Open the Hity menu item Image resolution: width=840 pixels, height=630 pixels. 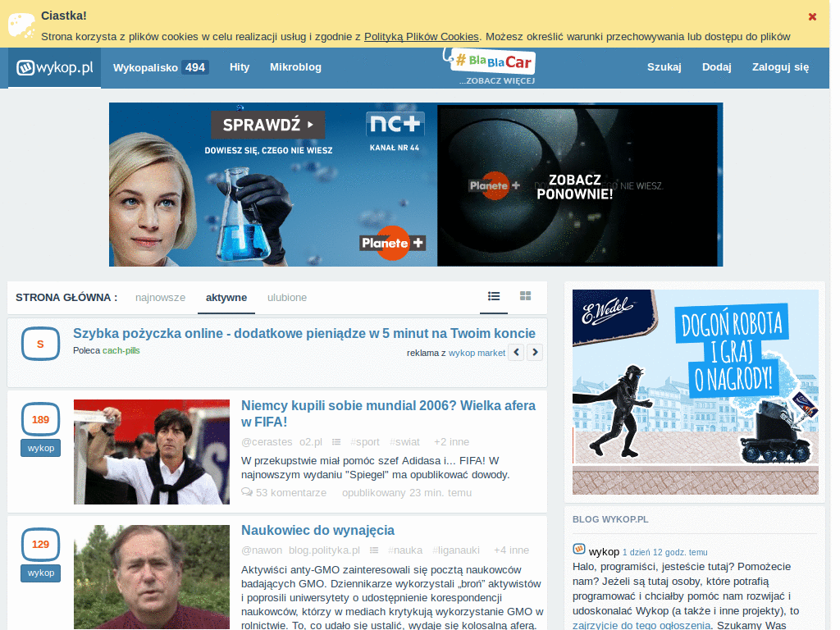(240, 67)
